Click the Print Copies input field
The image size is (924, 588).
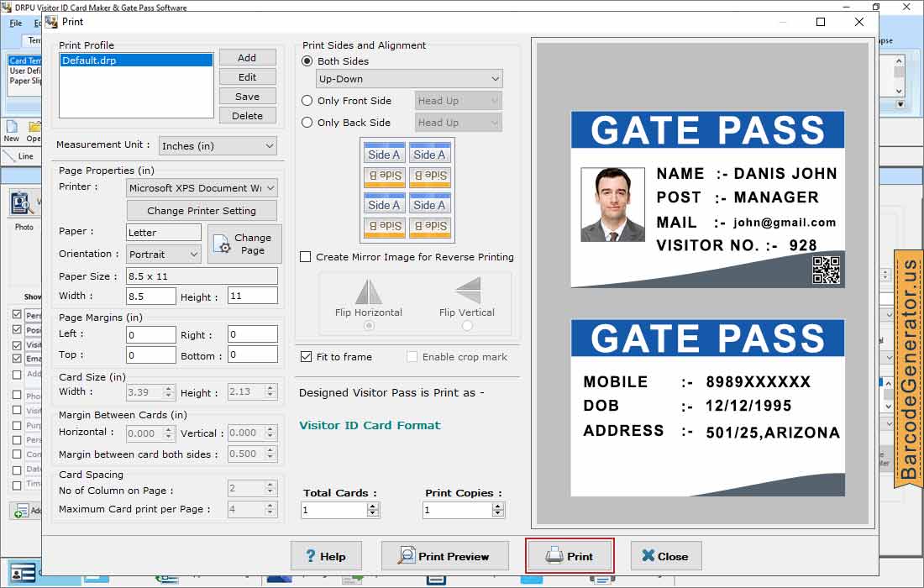coord(457,510)
